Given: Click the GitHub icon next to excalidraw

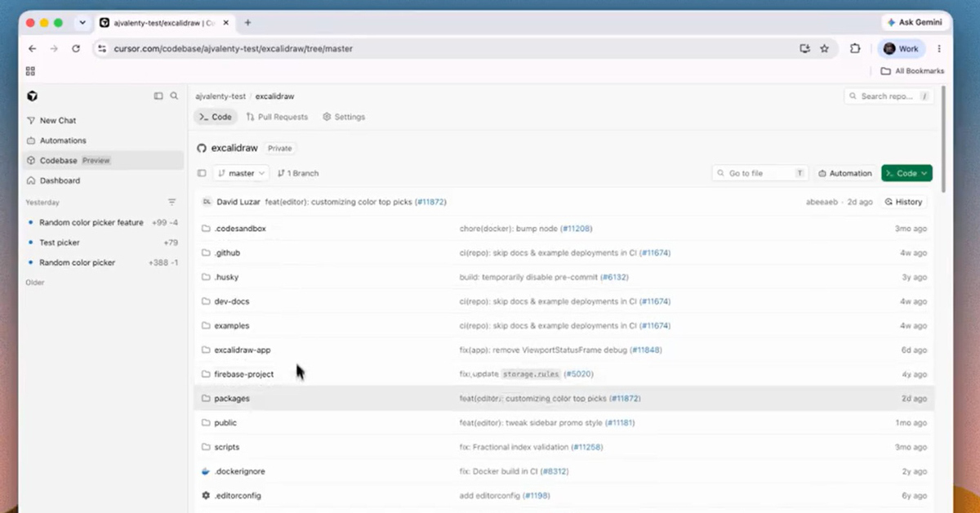Looking at the screenshot, I should (x=202, y=149).
